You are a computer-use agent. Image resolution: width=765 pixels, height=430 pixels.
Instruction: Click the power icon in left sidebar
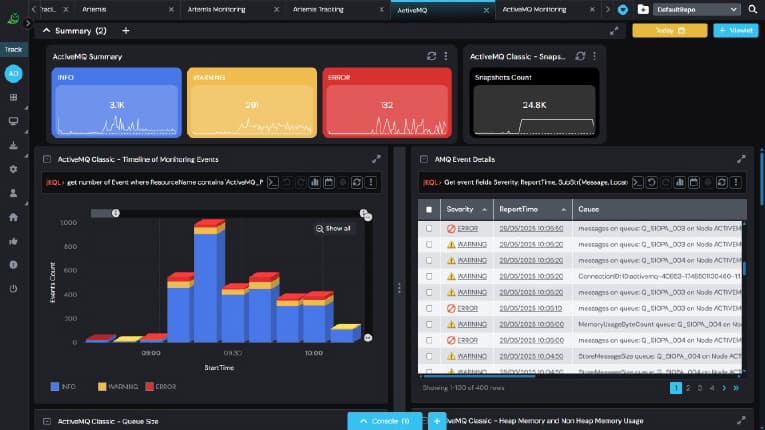tap(14, 289)
